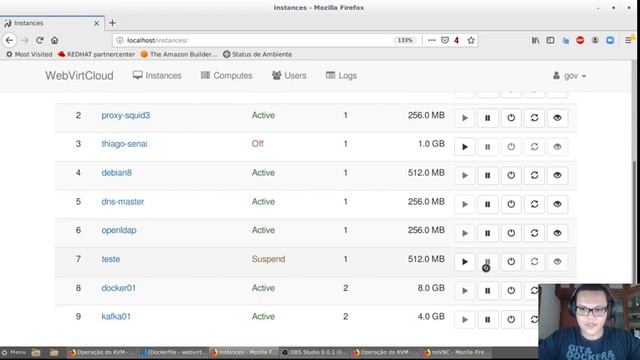Open the Users navigation menu
This screenshot has width=640, height=360.
[289, 76]
